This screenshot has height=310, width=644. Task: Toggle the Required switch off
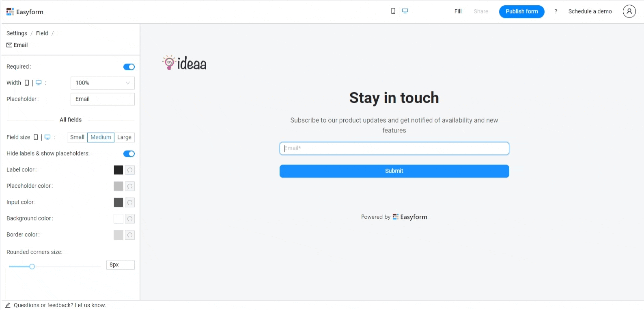click(x=129, y=67)
